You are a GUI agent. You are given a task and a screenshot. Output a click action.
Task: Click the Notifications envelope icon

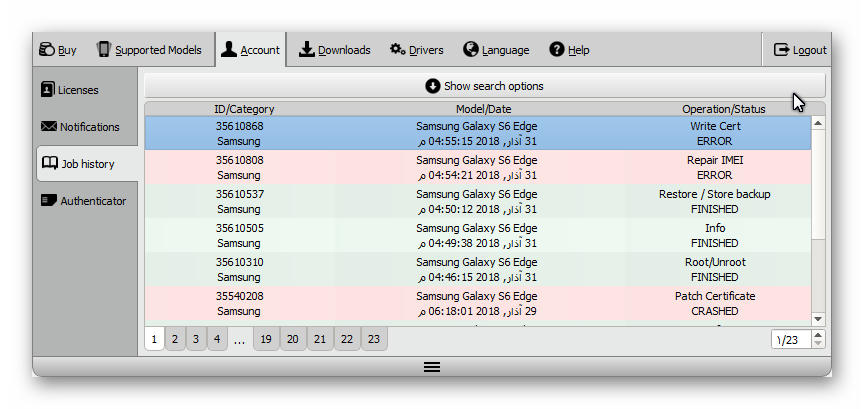[x=48, y=127]
